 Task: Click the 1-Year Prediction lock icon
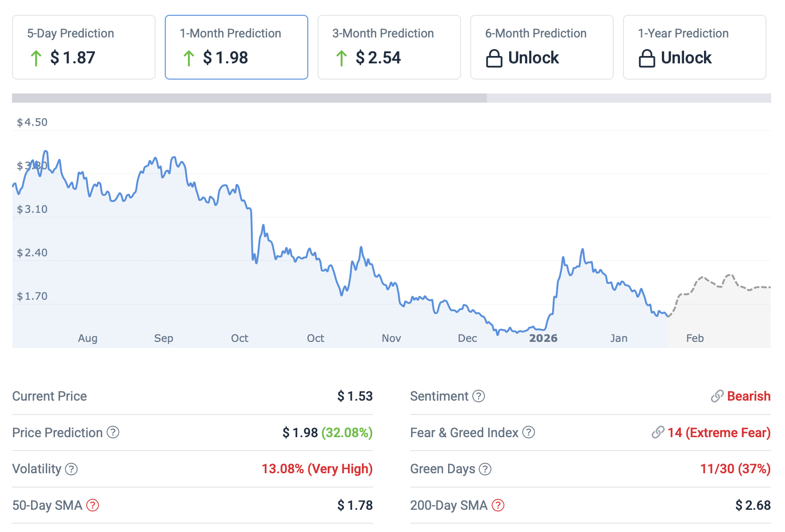tap(647, 59)
